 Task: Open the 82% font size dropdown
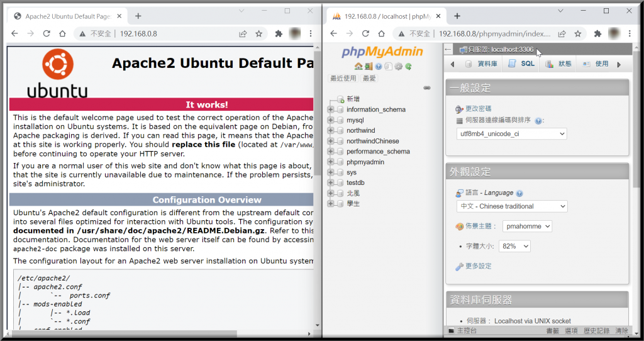(x=514, y=246)
